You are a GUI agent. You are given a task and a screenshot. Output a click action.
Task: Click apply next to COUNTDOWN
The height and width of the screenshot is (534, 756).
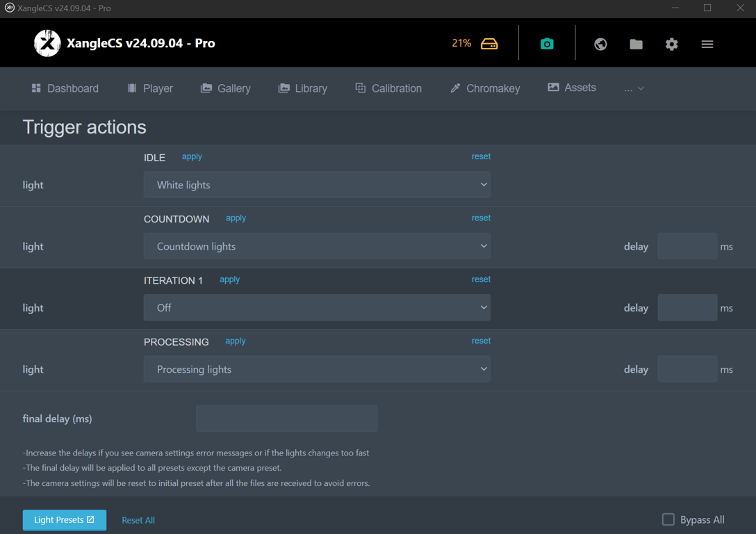click(236, 218)
